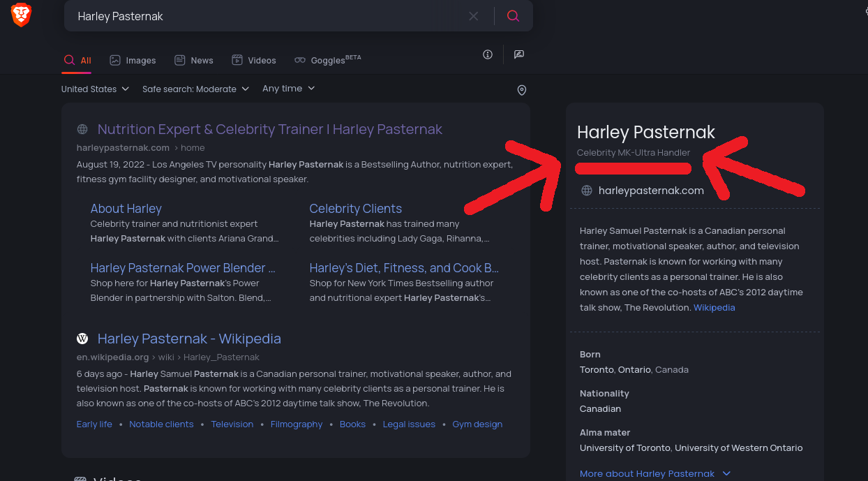Jump to the Books section

point(352,424)
